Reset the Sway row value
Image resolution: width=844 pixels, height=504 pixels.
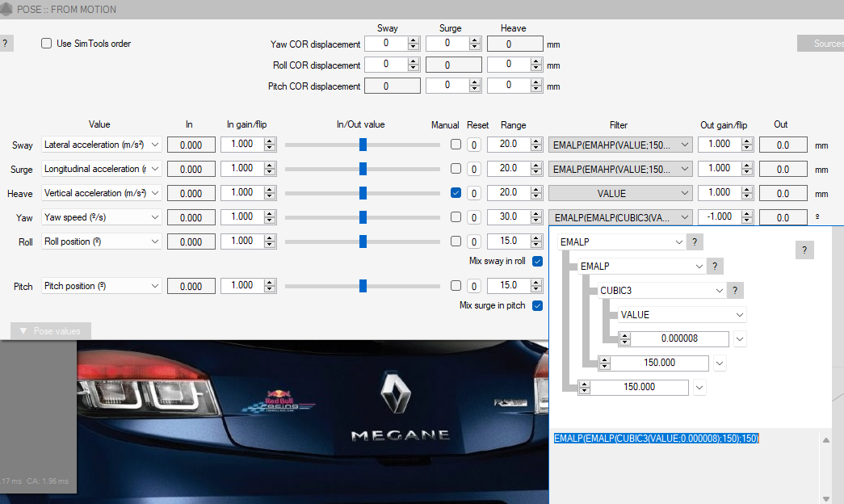pos(473,145)
